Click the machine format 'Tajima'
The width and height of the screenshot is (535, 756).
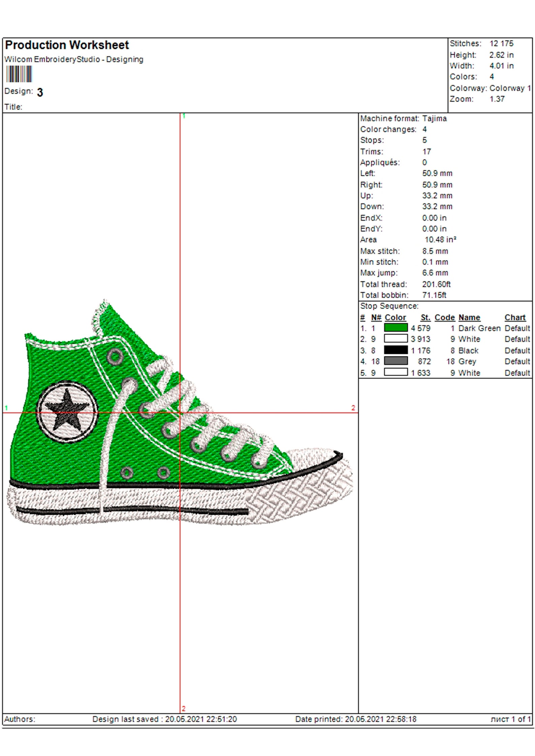(435, 118)
